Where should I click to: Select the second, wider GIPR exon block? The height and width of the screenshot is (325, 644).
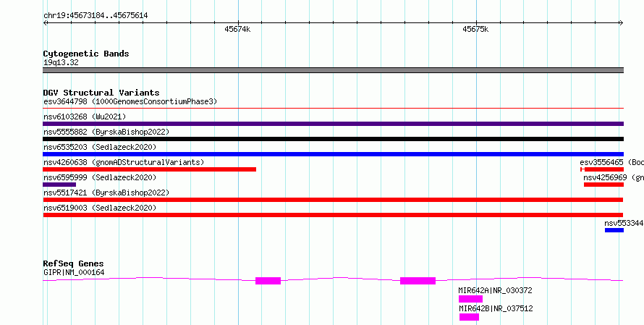tap(418, 281)
